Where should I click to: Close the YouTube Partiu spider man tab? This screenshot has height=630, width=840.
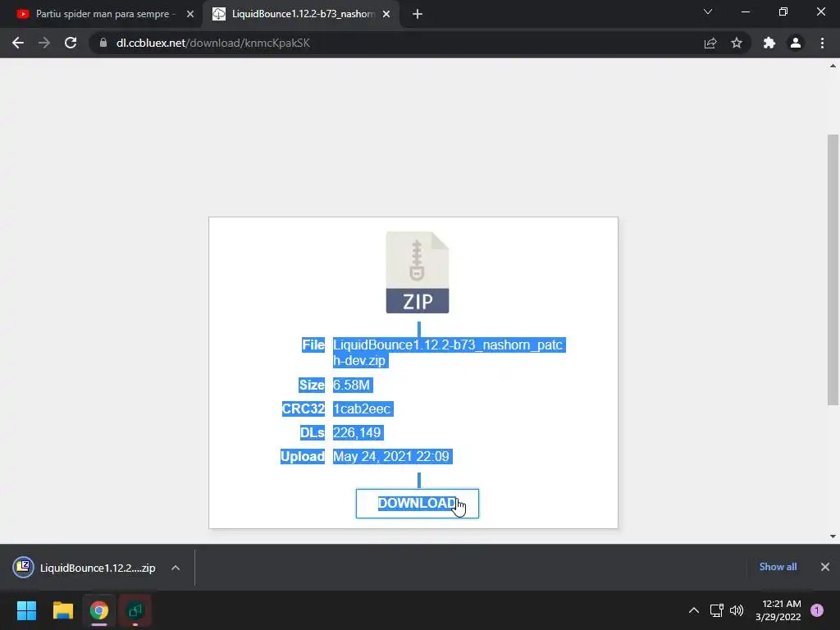click(x=190, y=14)
